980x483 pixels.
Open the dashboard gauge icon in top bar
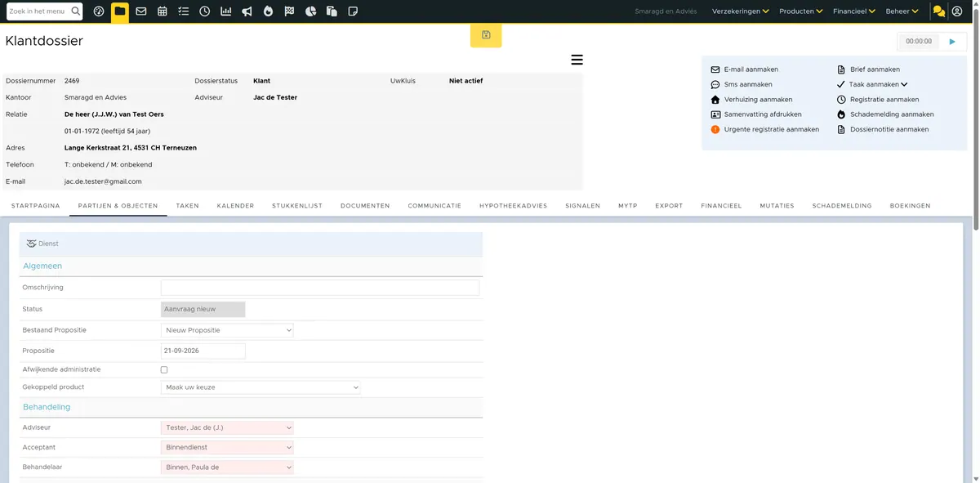[x=99, y=11]
